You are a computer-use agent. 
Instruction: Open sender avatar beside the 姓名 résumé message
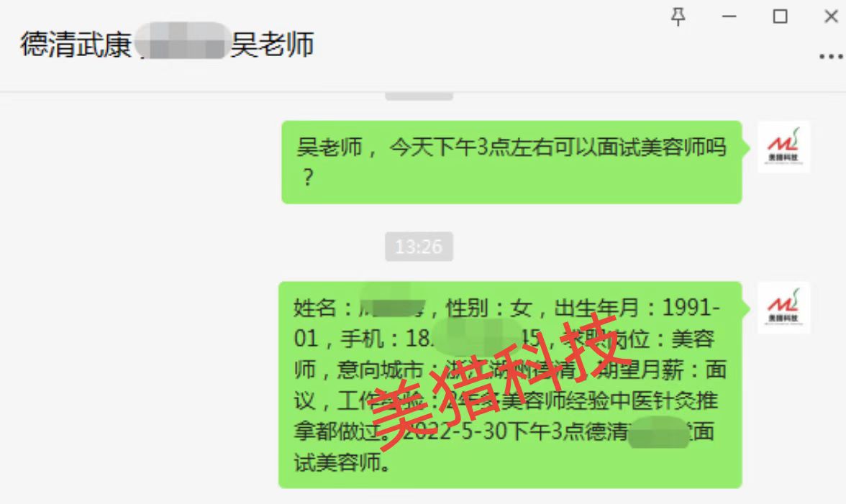(x=783, y=307)
